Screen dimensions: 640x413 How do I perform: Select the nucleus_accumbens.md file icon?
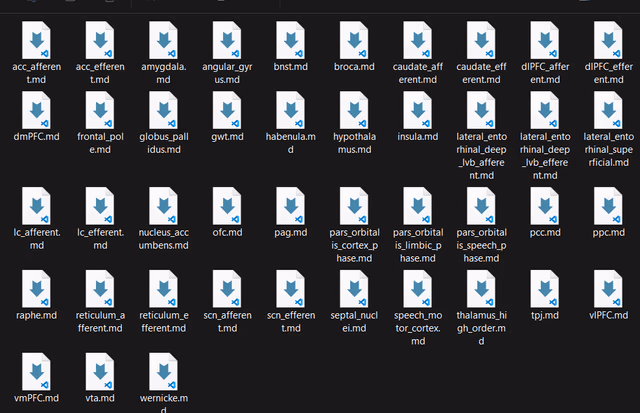[164, 206]
